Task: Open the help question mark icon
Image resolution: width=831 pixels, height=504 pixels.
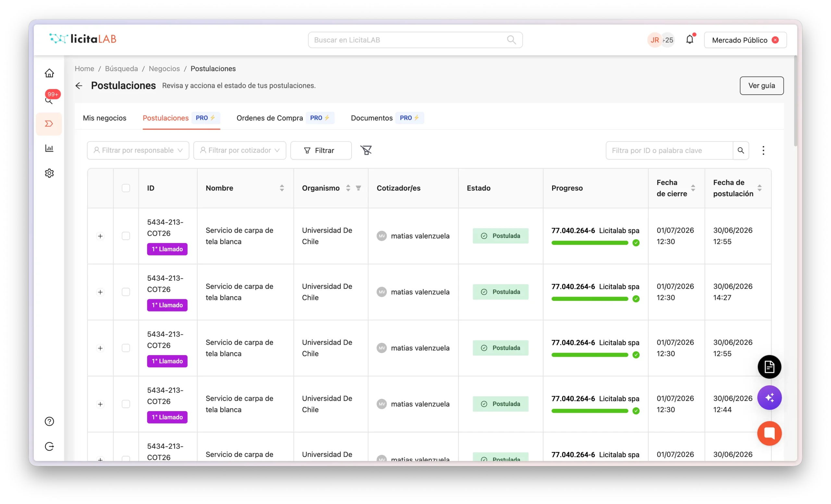Action: click(x=49, y=421)
